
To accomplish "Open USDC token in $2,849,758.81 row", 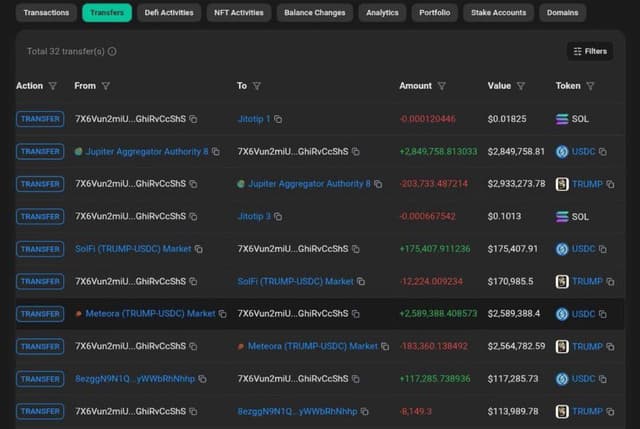I will tap(583, 152).
